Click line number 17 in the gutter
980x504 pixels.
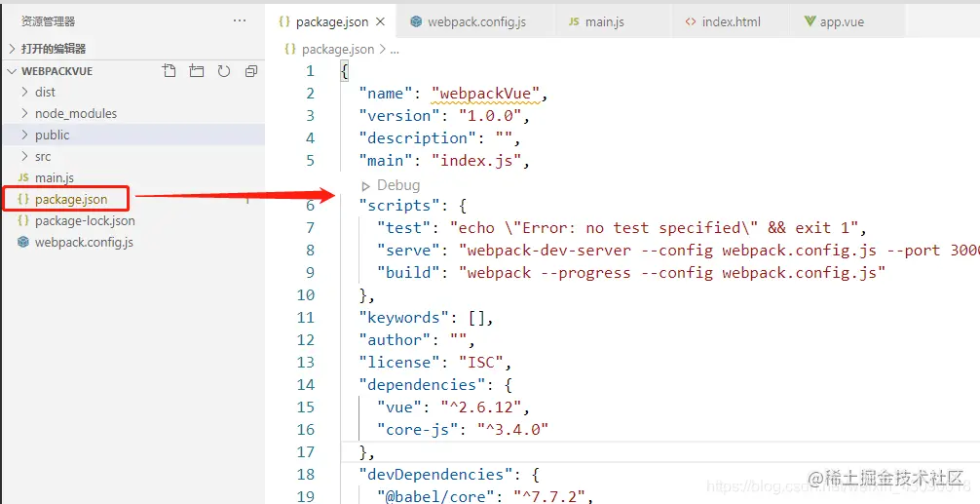pos(306,453)
